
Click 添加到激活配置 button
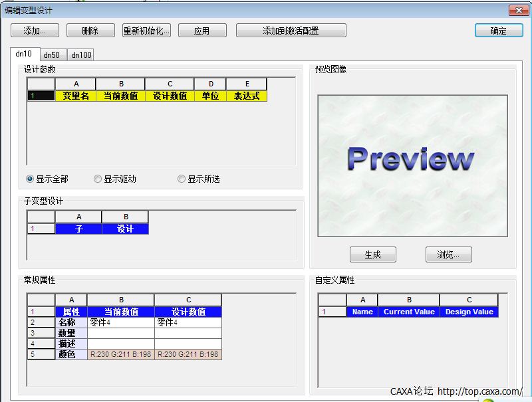pyautogui.click(x=291, y=31)
